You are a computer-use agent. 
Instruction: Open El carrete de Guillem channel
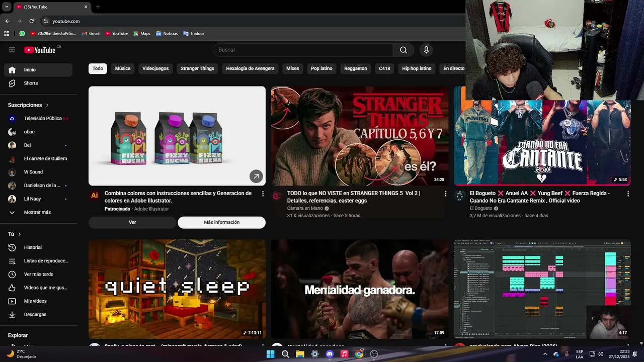point(38,158)
